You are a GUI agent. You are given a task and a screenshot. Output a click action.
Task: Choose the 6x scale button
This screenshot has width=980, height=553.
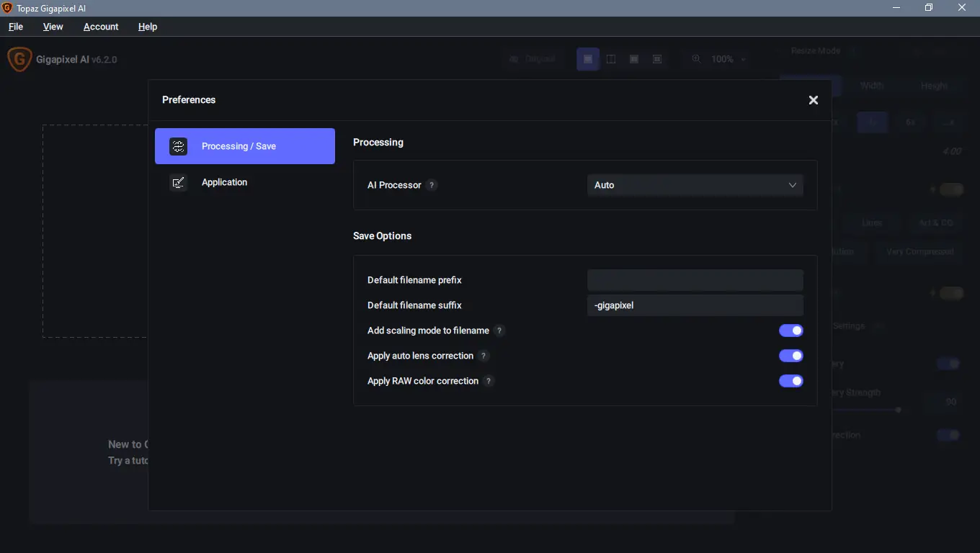click(911, 122)
